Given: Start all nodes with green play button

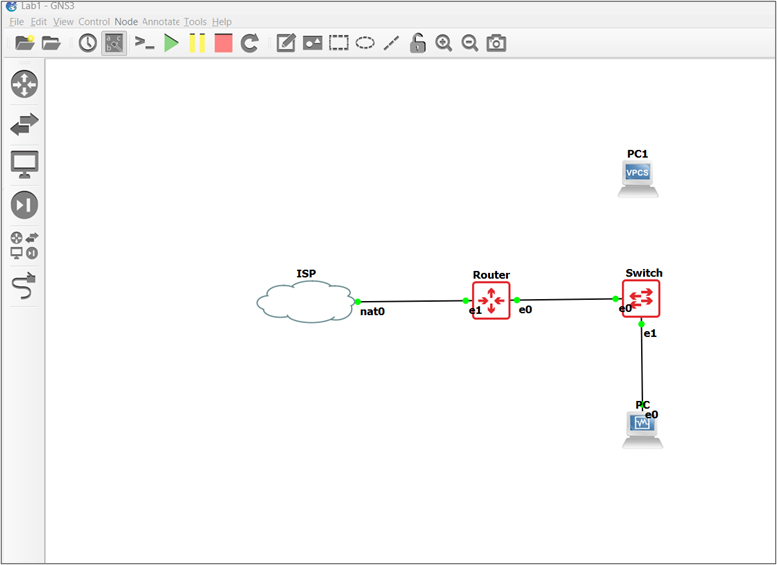Looking at the screenshot, I should [171, 43].
